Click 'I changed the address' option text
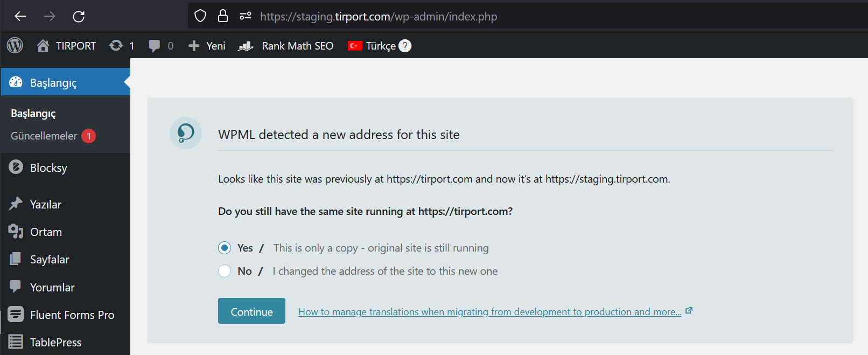Image resolution: width=868 pixels, height=355 pixels. tap(385, 271)
